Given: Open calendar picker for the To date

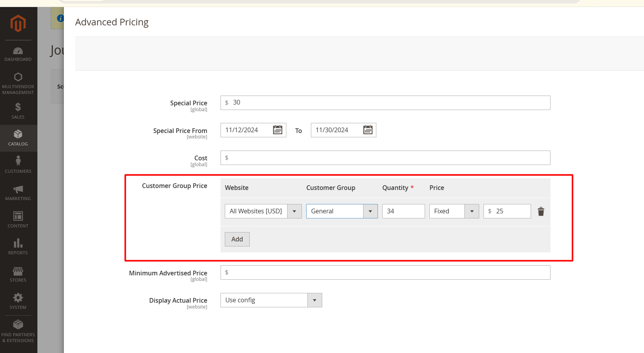Looking at the screenshot, I should click(368, 130).
